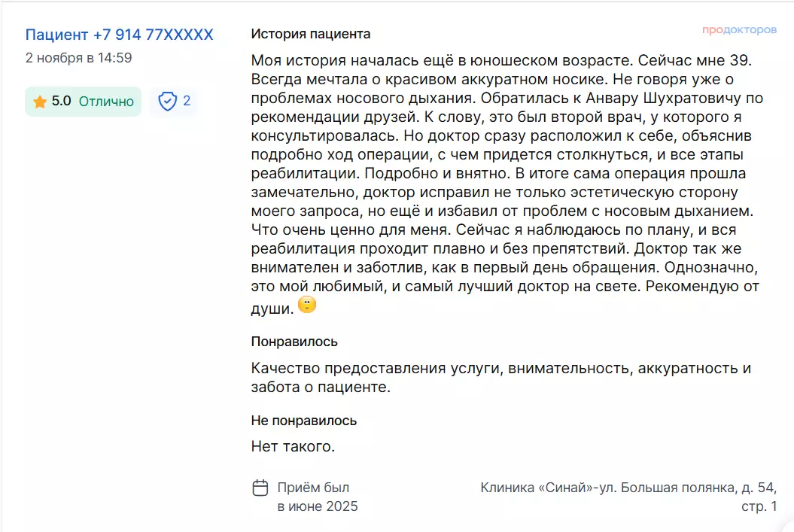
Task: Click the review date 2 ноября в 14:59
Action: (78, 58)
